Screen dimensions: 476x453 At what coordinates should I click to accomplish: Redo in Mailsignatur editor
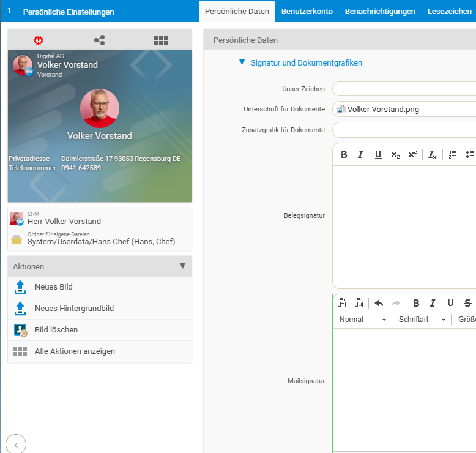pyautogui.click(x=396, y=303)
